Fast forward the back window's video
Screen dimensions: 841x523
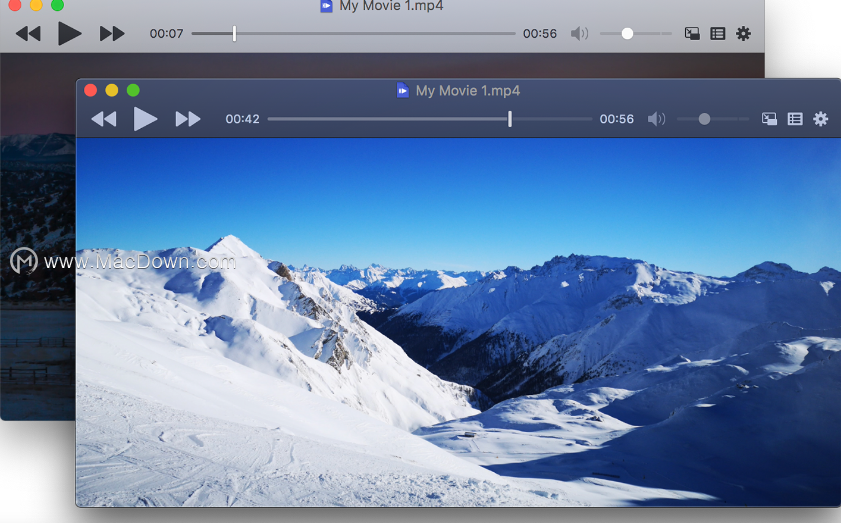coord(112,34)
